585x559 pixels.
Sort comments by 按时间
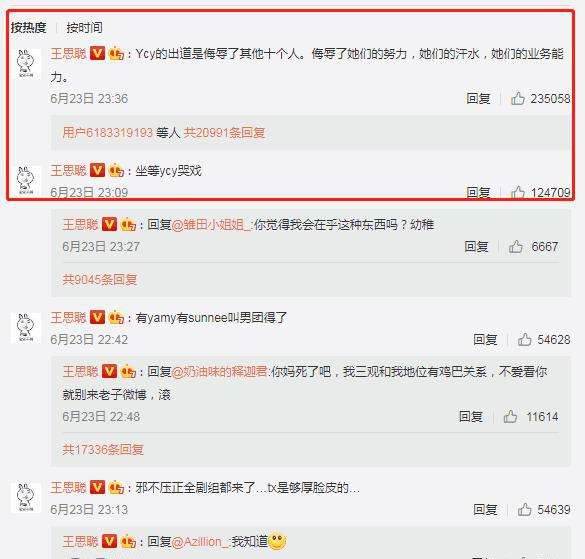[84, 27]
